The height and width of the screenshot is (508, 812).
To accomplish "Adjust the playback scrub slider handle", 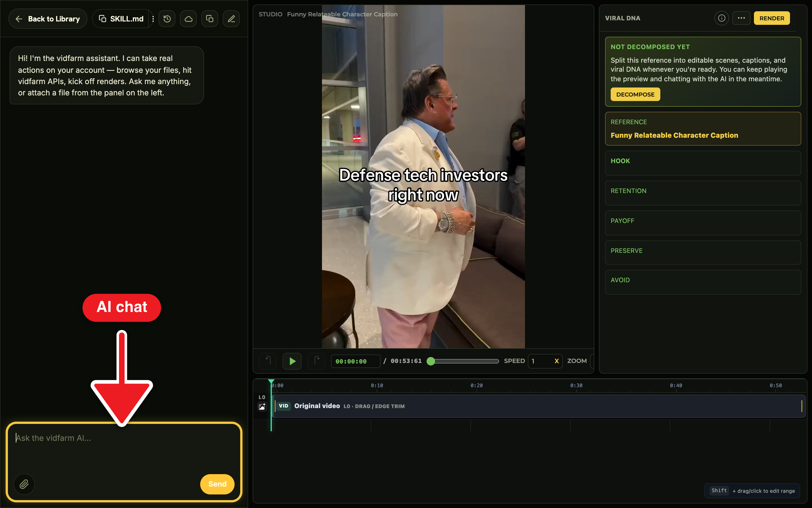I will [x=431, y=361].
